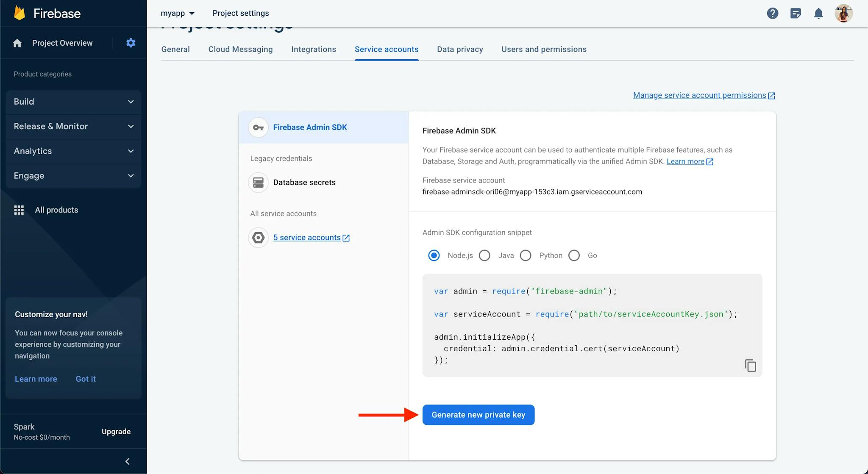868x474 pixels.
Task: Click the help question mark icon
Action: 772,13
